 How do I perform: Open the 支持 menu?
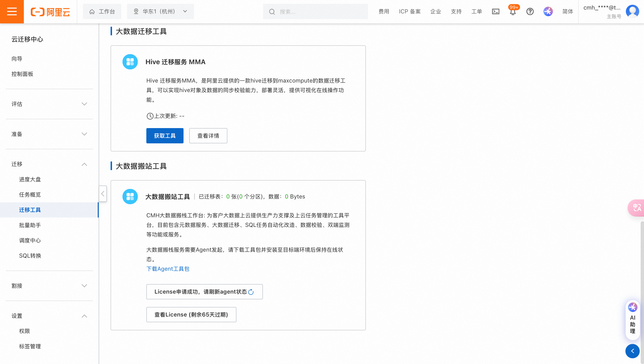[456, 11]
